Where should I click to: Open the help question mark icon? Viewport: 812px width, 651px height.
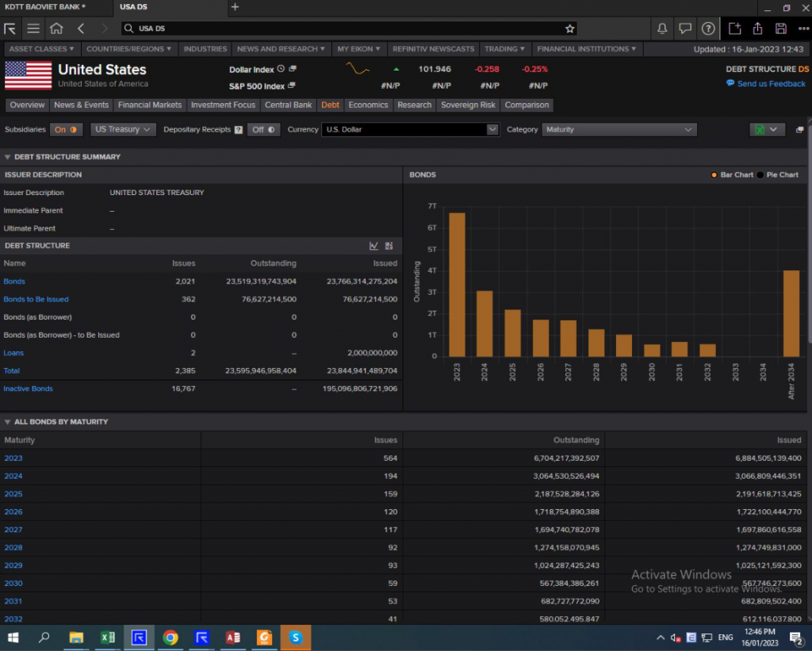coord(709,29)
